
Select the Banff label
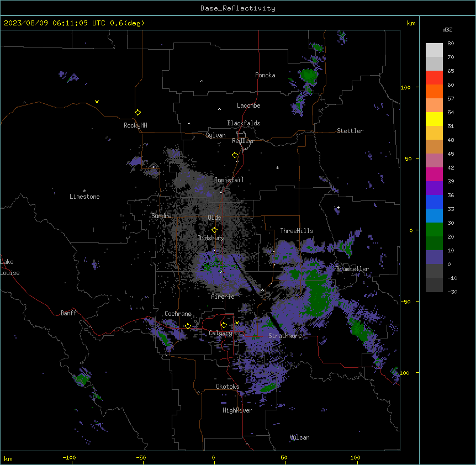(68, 313)
